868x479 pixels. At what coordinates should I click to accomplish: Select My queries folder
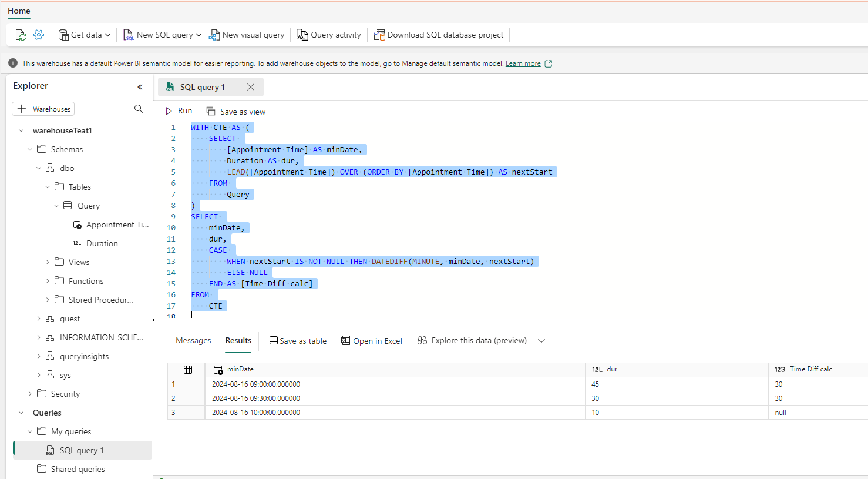point(70,431)
